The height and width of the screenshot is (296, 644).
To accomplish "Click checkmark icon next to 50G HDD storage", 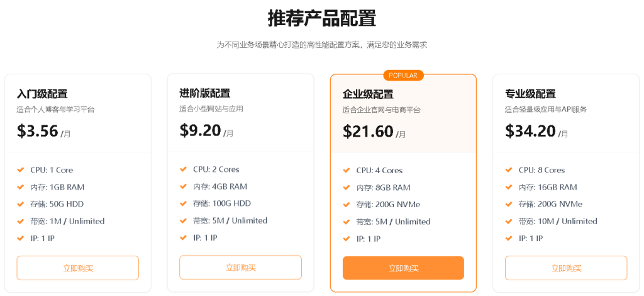I will click(x=21, y=204).
